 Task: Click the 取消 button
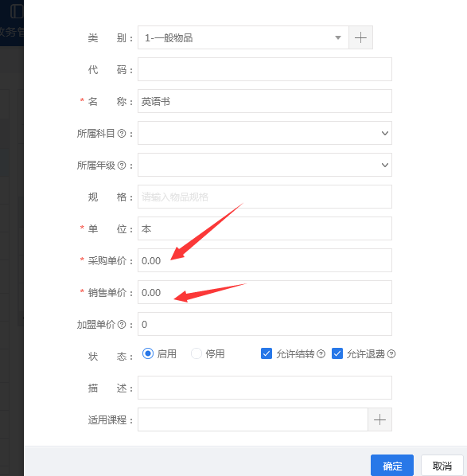442,466
